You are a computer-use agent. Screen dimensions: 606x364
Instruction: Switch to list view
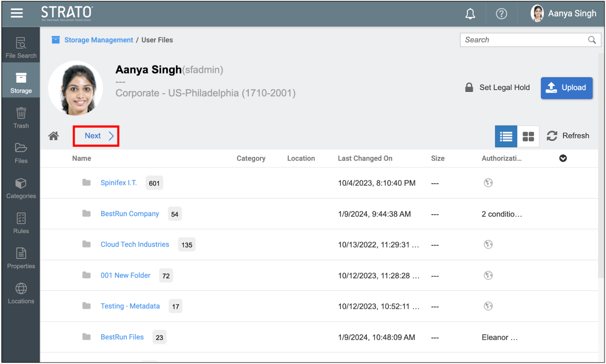click(x=506, y=136)
